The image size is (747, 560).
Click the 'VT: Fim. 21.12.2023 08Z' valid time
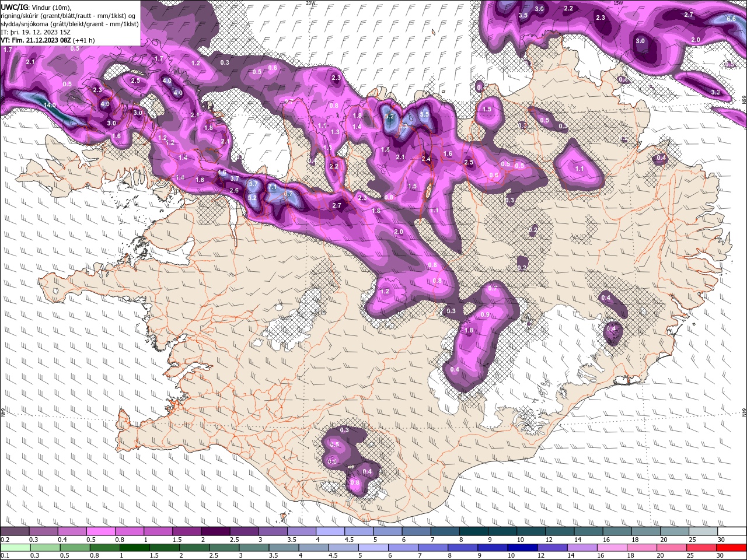pos(37,40)
